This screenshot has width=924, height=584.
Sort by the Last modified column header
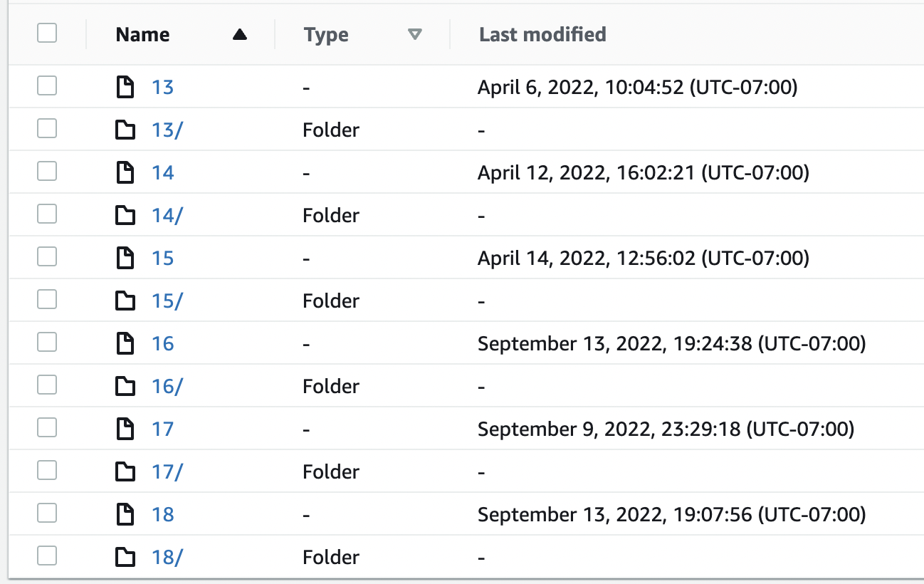pyautogui.click(x=542, y=34)
